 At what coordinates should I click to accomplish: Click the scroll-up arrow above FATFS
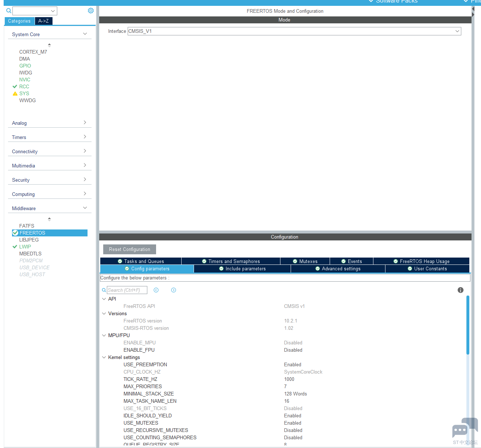[x=49, y=219]
